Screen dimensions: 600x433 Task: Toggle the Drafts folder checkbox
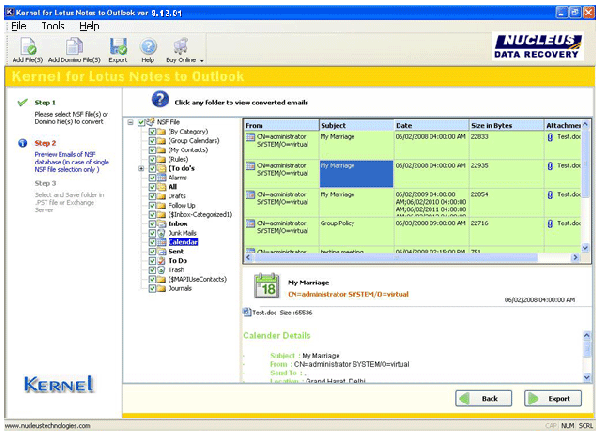(152, 195)
